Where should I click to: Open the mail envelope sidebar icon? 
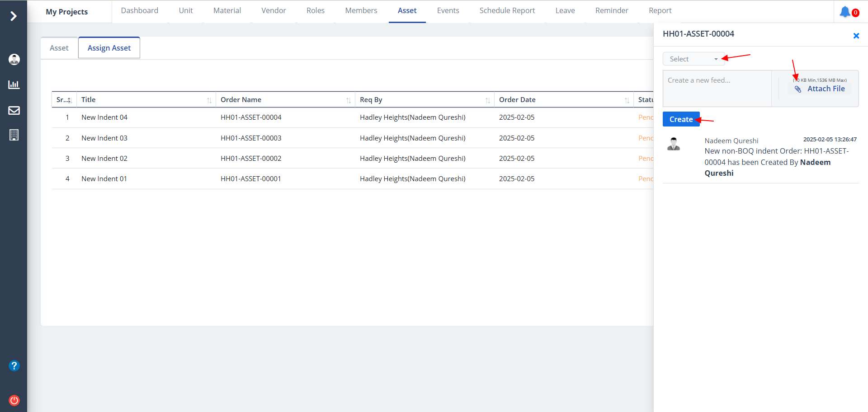pos(14,110)
